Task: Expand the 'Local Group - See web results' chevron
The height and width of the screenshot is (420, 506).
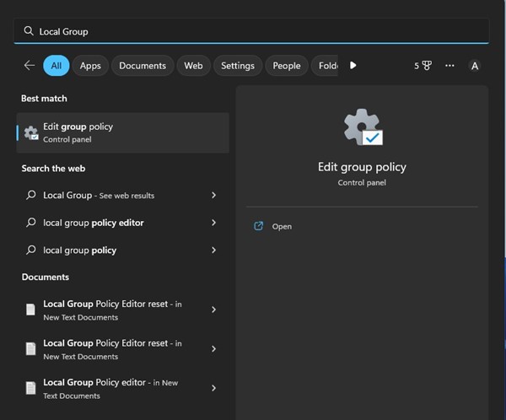Action: (x=213, y=195)
